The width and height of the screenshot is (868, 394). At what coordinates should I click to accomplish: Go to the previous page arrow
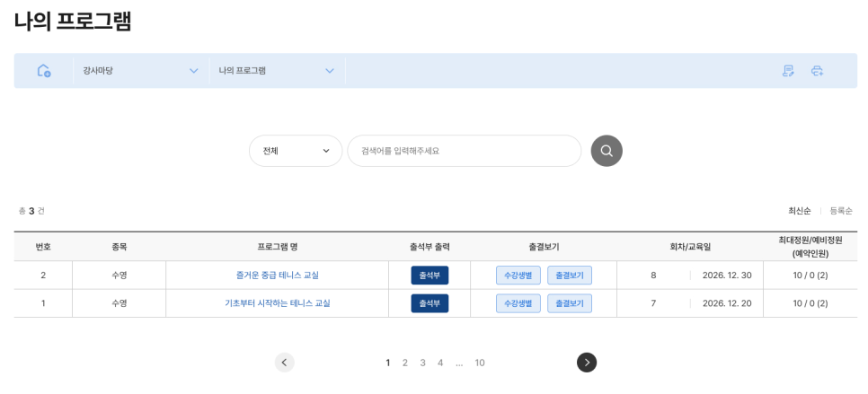(x=285, y=363)
